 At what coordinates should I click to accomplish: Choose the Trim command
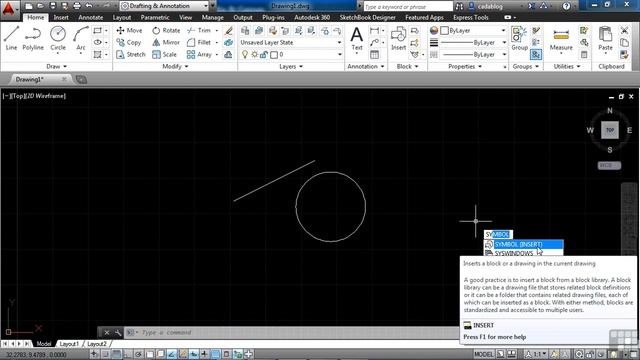click(x=199, y=30)
